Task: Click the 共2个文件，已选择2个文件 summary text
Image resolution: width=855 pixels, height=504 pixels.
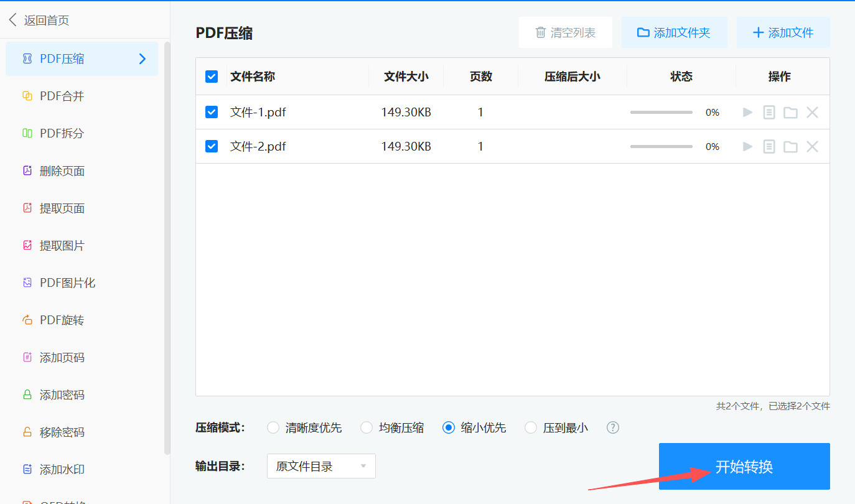Action: tap(773, 406)
